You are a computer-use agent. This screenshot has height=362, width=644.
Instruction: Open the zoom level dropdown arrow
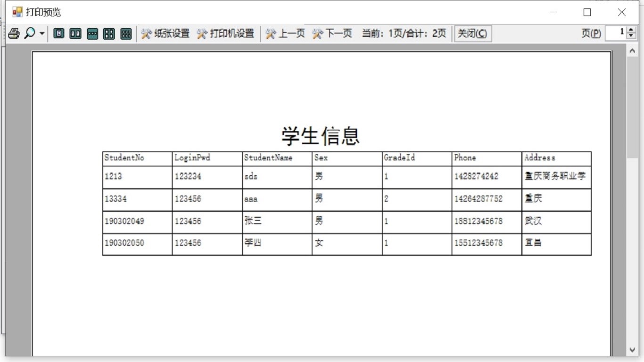(42, 33)
